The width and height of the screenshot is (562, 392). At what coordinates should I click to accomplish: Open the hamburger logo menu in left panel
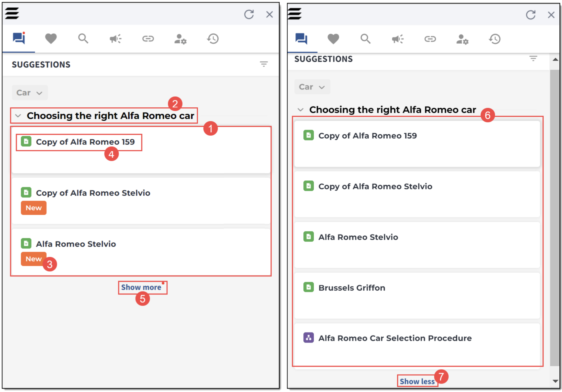pos(12,13)
